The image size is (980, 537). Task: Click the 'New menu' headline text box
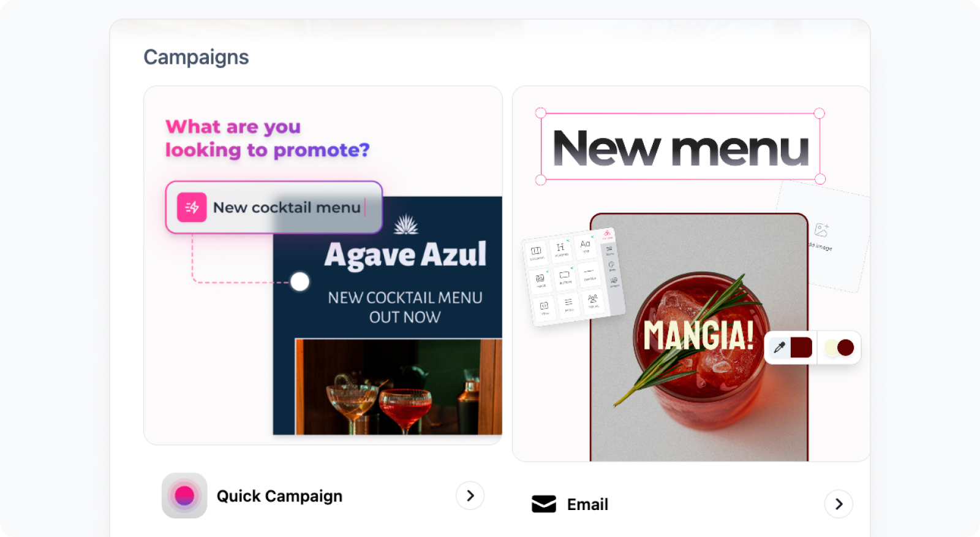tap(680, 147)
